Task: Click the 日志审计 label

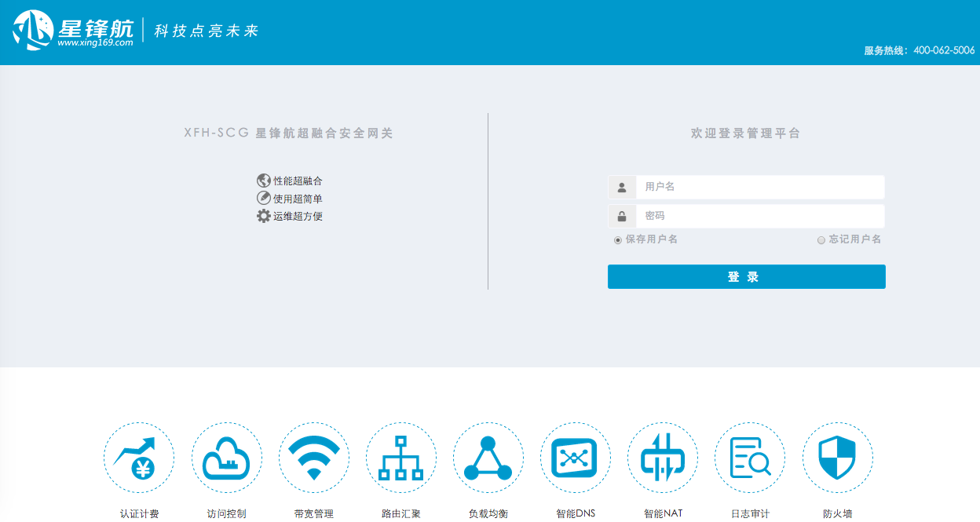Action: (750, 514)
